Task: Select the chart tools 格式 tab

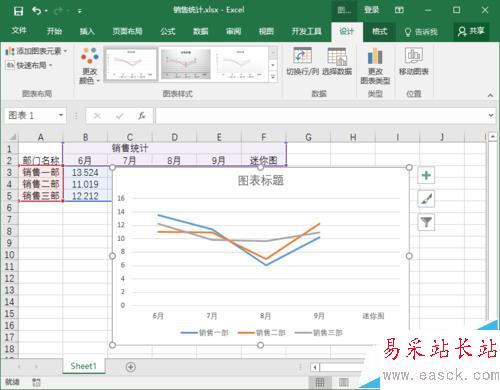Action: 379,31
